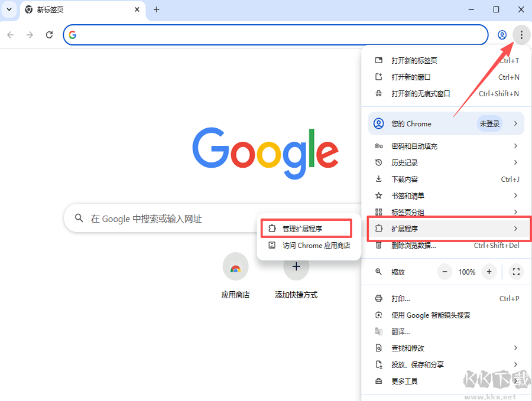Screen dimensions: 532x401
Task: Click the Google icon in address bar
Action: click(73, 35)
